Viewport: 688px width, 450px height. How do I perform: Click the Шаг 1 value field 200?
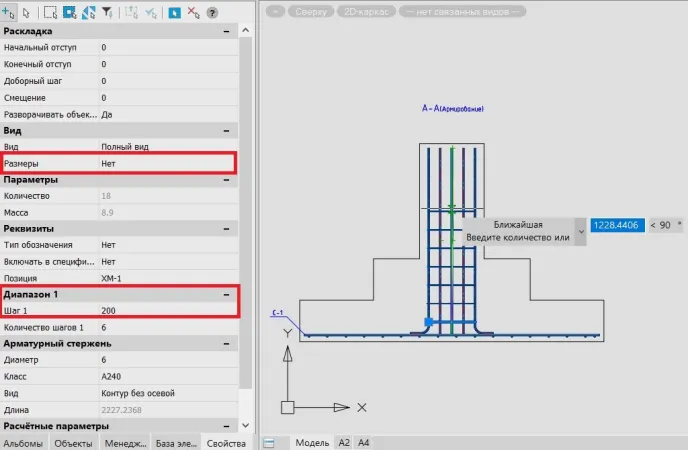pyautogui.click(x=165, y=311)
